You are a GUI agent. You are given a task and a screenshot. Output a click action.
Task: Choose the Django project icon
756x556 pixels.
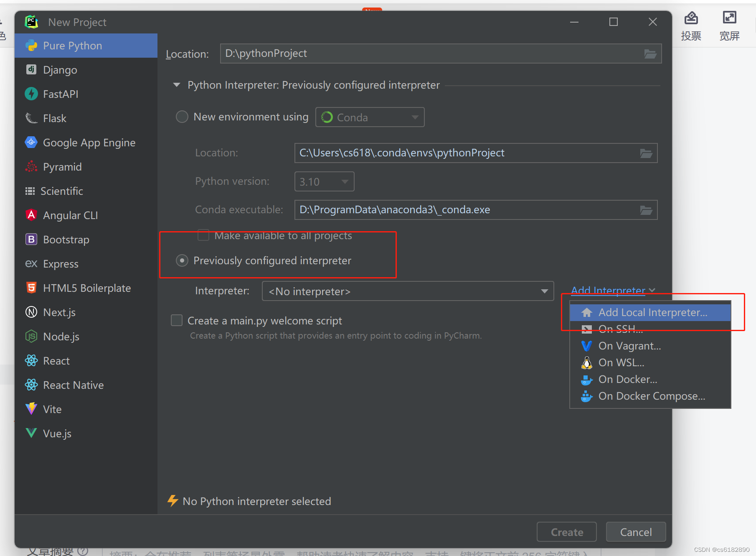click(x=31, y=69)
